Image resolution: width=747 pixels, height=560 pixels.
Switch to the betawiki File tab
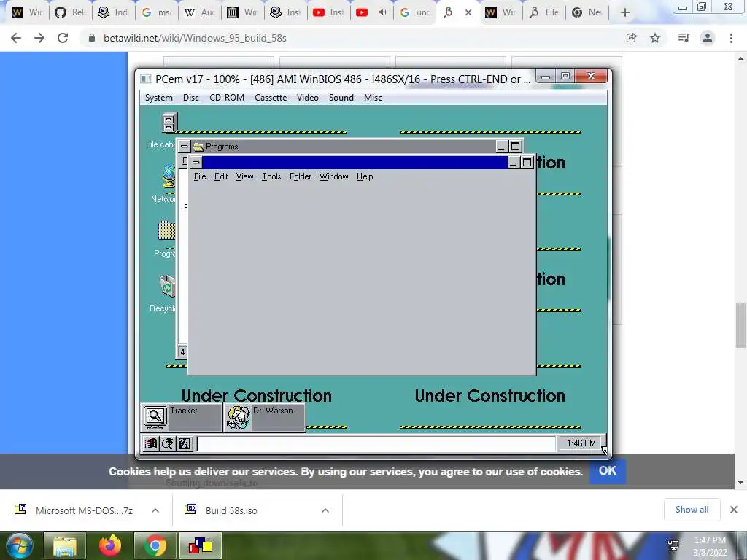544,12
